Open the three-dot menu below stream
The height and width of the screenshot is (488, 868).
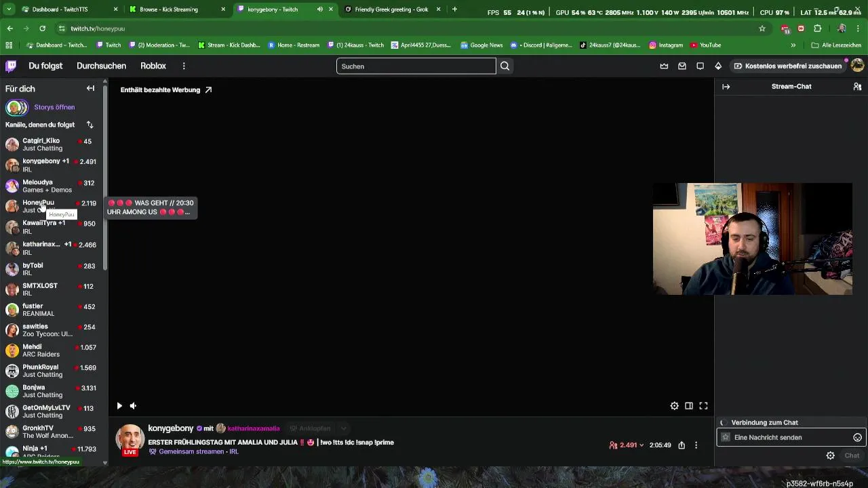point(696,445)
